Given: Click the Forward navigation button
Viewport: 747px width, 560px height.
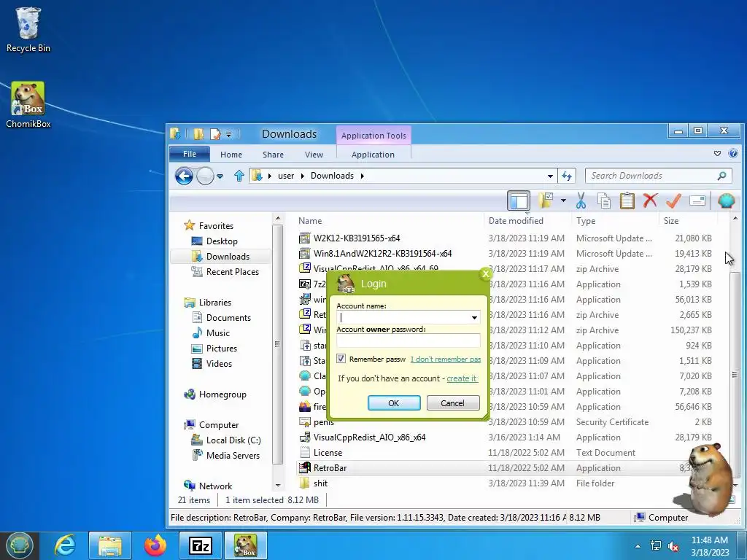Looking at the screenshot, I should (205, 176).
